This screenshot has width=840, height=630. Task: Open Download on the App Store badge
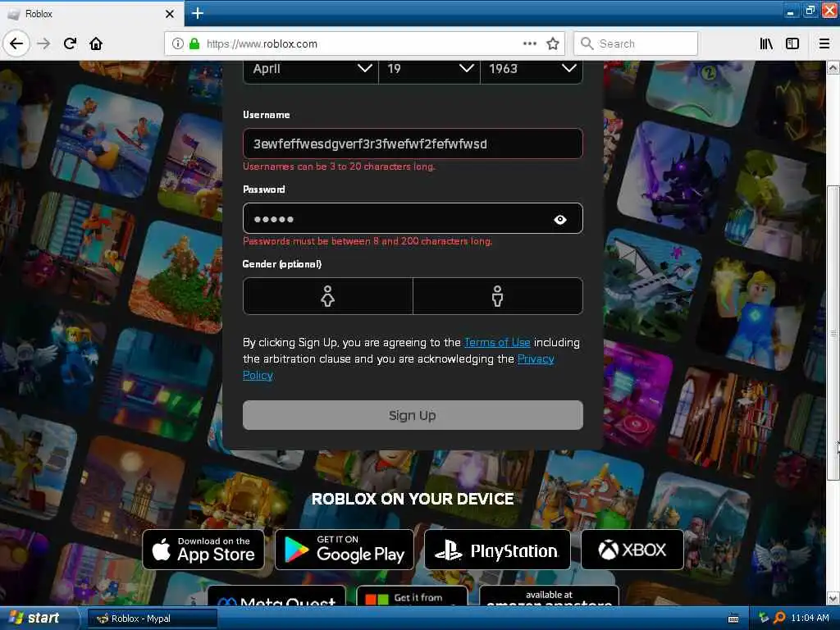[203, 550]
